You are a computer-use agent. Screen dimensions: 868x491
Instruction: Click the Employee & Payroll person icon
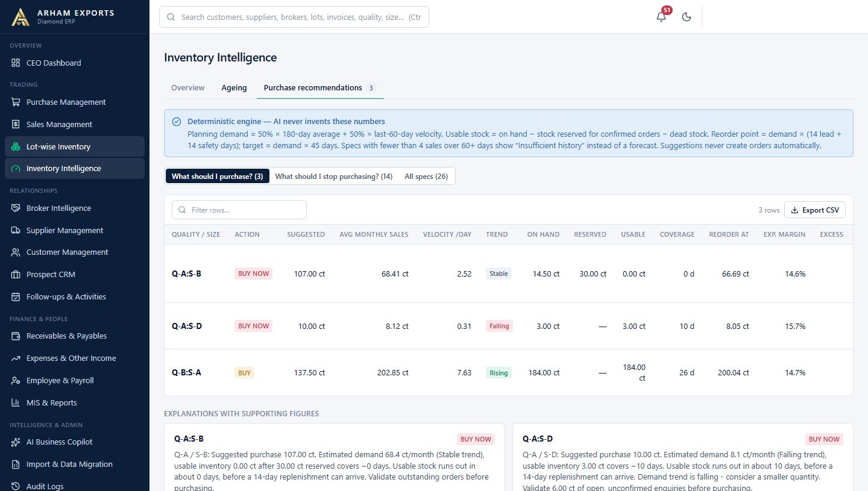[x=16, y=380]
